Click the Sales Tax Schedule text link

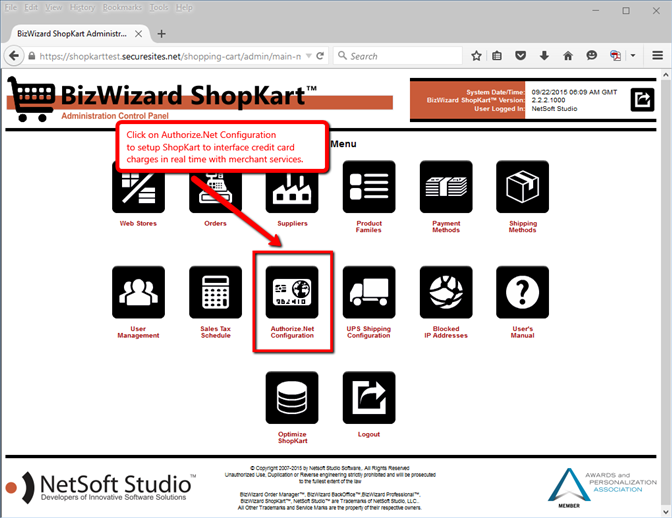coord(216,332)
